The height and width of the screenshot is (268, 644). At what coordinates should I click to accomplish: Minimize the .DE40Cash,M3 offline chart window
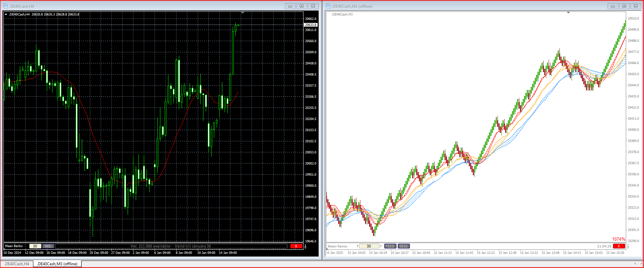613,6
